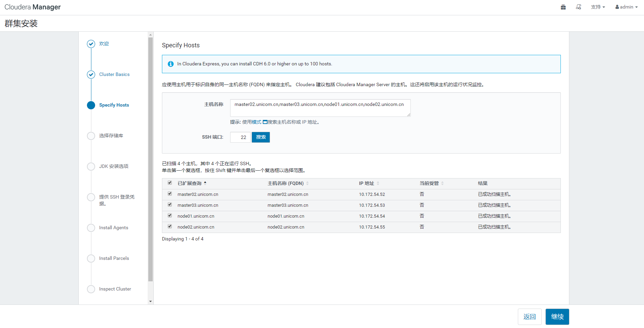This screenshot has width=644, height=328.
Task: Go to the Install Agents wizard step
Action: [x=114, y=228]
